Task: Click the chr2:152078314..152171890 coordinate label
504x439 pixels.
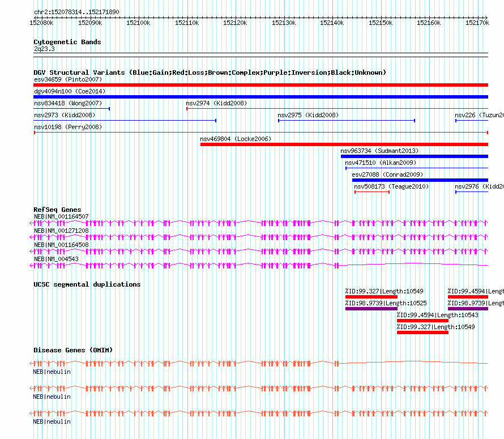Action: pyautogui.click(x=76, y=12)
